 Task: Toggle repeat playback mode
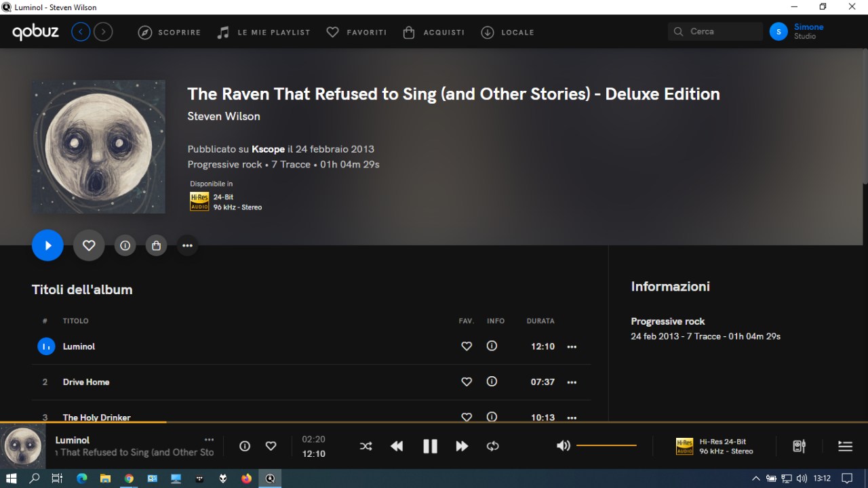click(x=493, y=446)
